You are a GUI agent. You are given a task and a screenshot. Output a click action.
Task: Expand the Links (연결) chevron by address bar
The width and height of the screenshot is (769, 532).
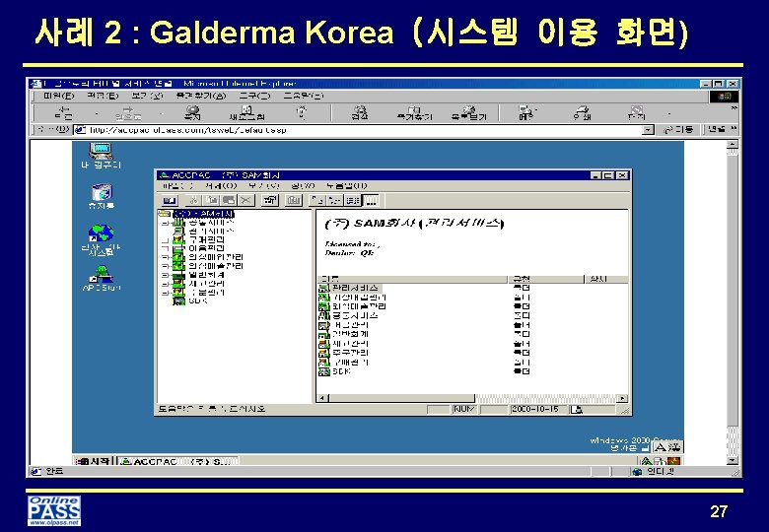click(x=734, y=129)
